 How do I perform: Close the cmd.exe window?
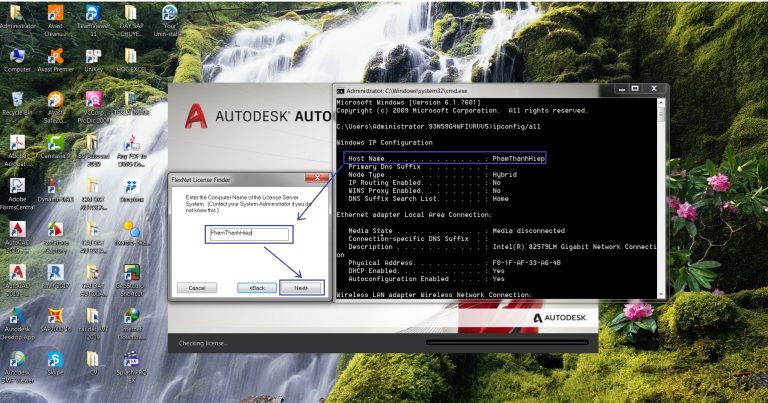click(654, 89)
